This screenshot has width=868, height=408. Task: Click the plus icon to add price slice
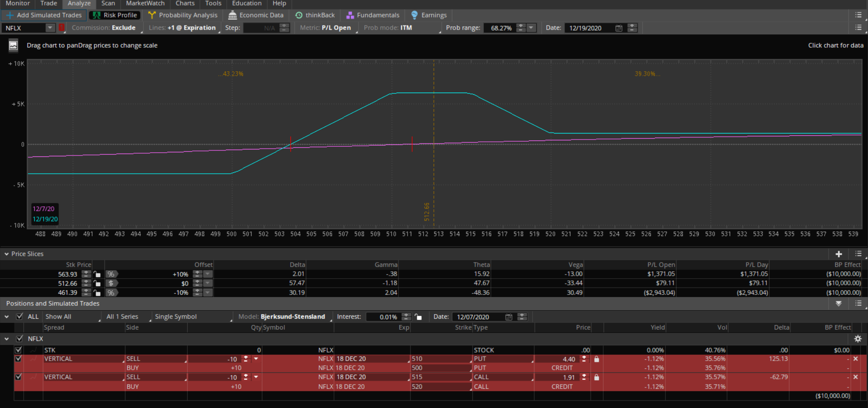pos(838,254)
